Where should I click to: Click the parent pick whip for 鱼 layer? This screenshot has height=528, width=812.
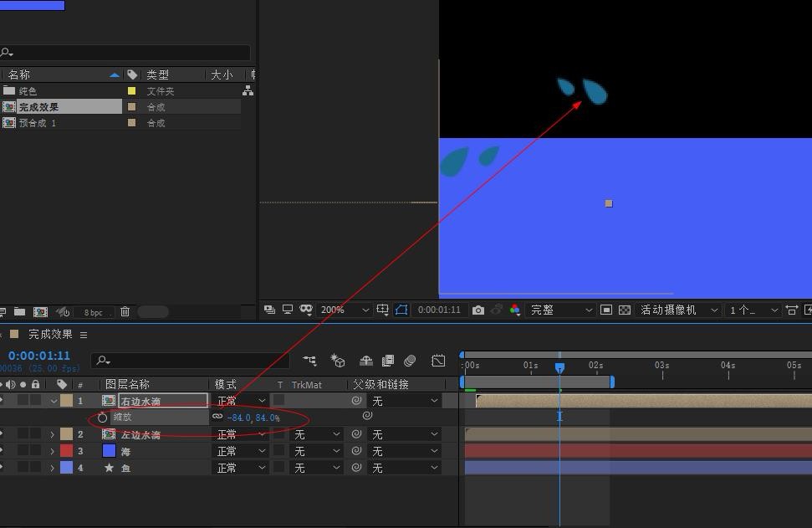coord(356,468)
